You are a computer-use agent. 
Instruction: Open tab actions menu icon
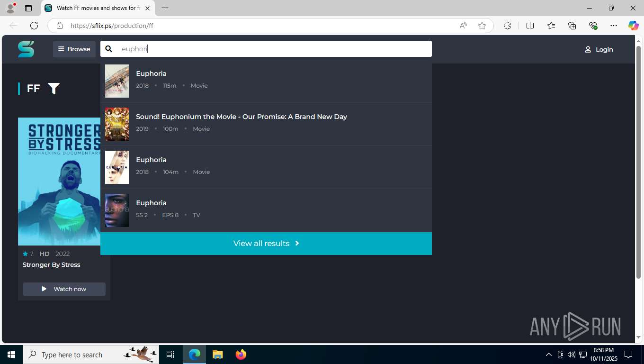click(28, 8)
